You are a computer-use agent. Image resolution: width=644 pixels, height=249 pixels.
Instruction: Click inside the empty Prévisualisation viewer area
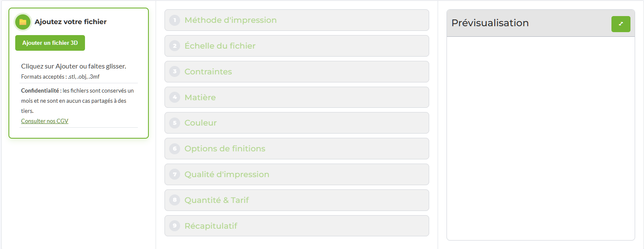541,138
